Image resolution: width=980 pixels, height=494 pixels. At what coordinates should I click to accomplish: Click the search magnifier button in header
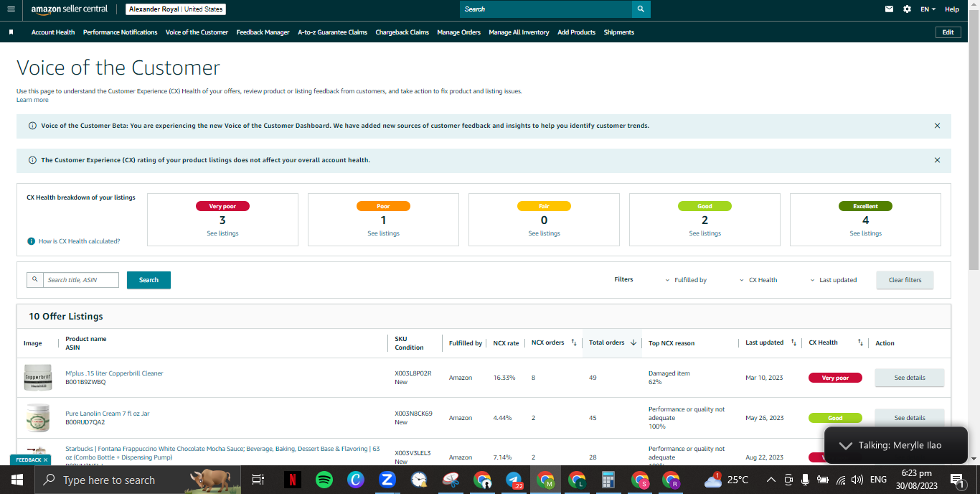[x=641, y=9]
